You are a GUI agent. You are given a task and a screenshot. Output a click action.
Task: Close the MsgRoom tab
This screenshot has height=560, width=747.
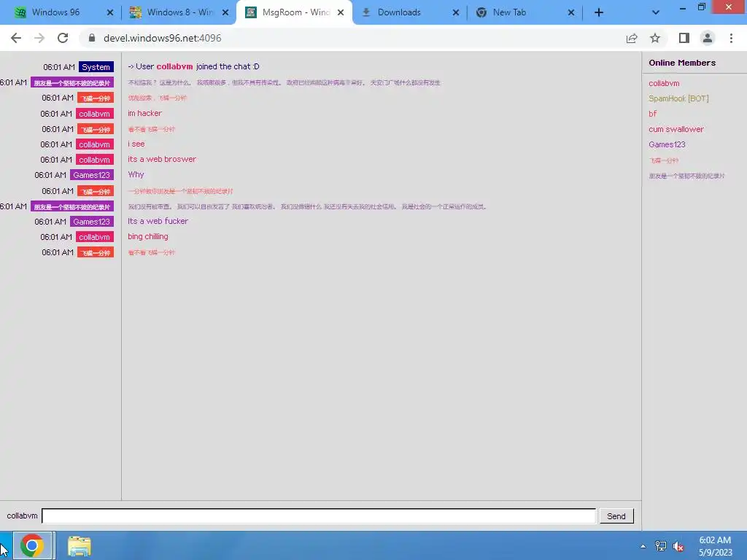click(341, 13)
